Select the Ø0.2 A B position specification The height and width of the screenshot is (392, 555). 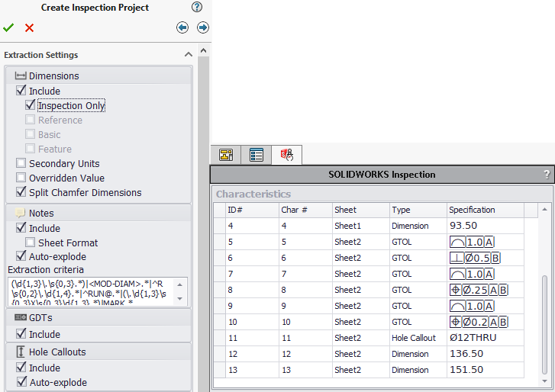click(486, 322)
